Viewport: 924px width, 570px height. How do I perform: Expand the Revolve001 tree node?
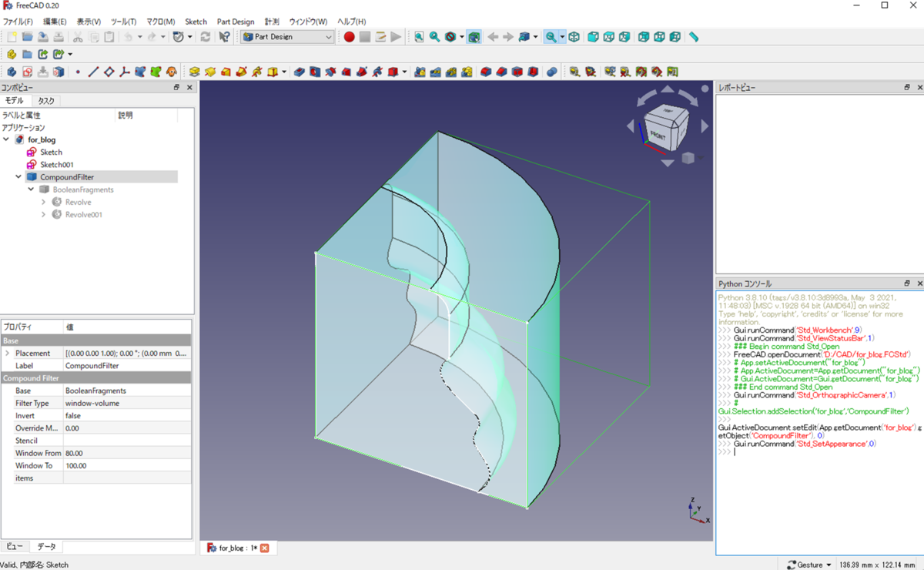pyautogui.click(x=43, y=214)
